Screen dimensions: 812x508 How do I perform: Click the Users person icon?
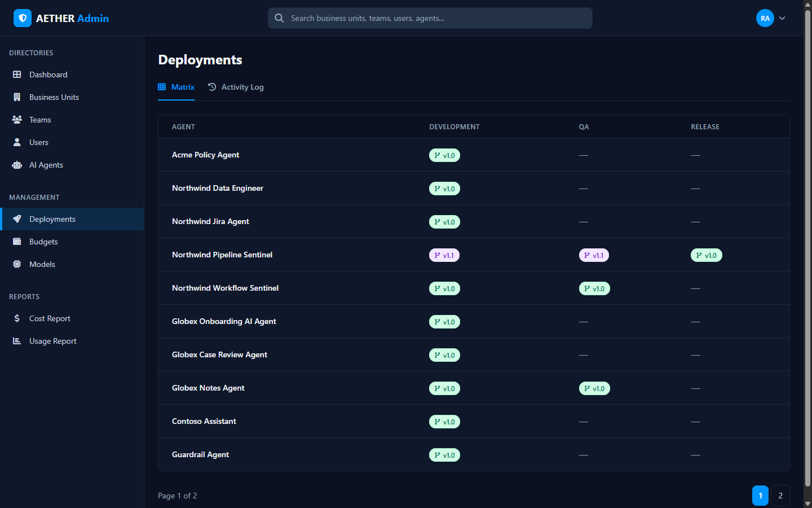[x=17, y=142]
